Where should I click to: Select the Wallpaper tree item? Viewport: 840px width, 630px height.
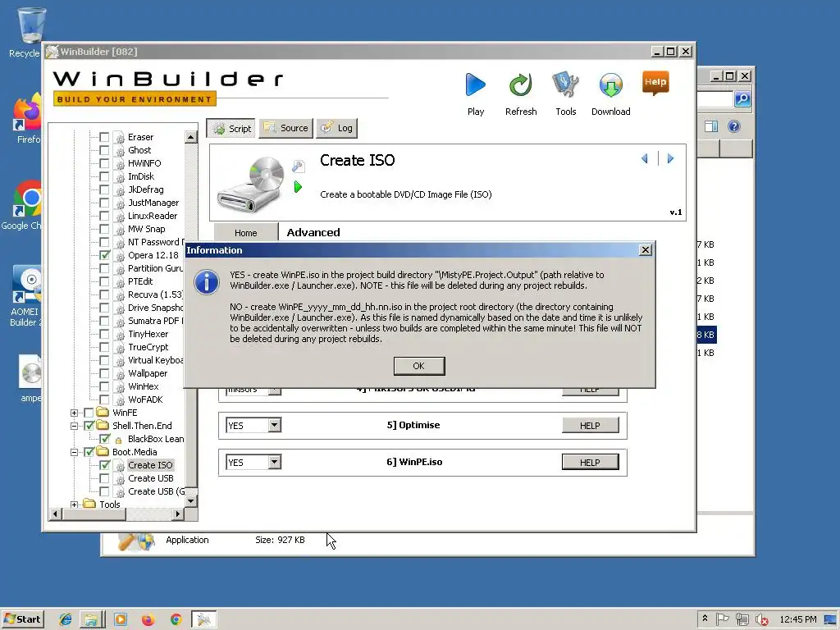point(148,373)
